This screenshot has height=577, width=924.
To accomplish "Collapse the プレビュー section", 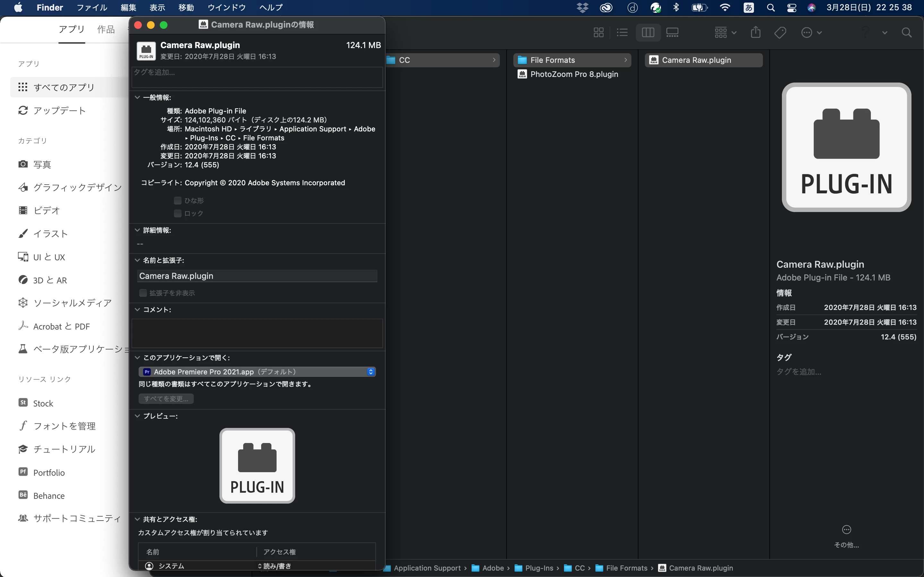I will [137, 416].
